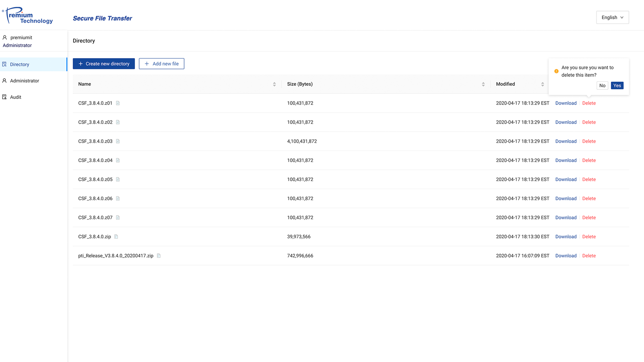Select file name CSF_3.8.4.0.zip

(x=95, y=236)
